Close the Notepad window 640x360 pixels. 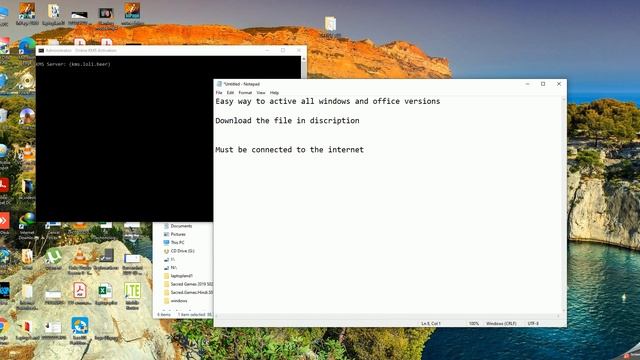[559, 84]
